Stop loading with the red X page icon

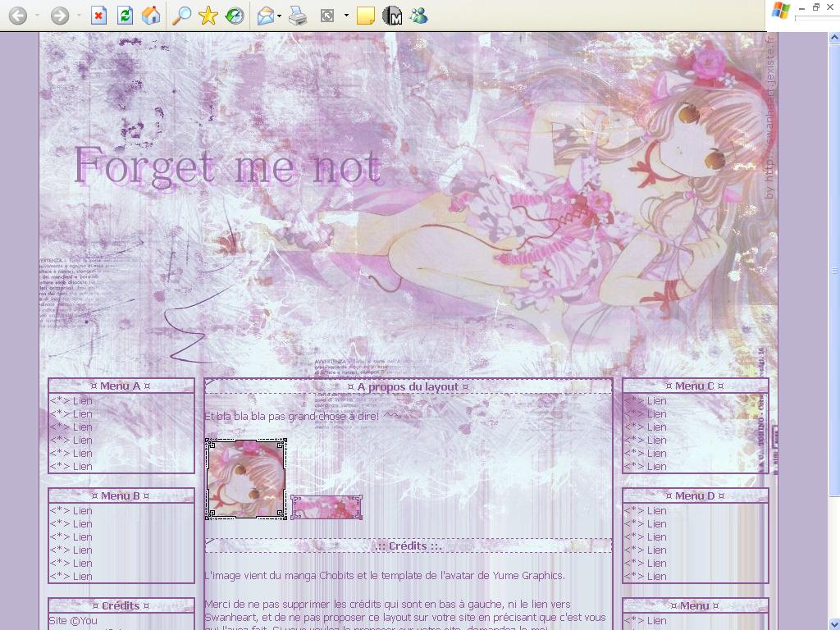coord(98,16)
